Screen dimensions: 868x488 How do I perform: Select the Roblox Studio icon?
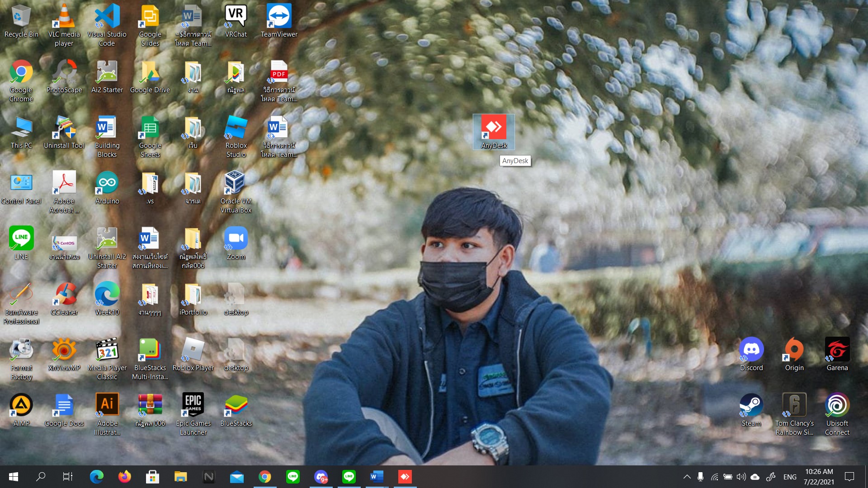pyautogui.click(x=236, y=137)
